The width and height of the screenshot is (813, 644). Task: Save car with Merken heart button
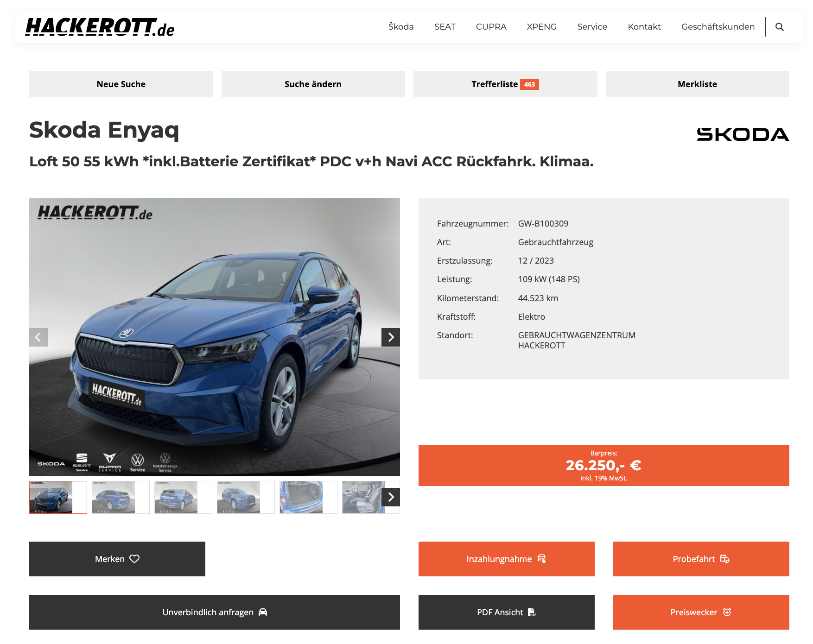pyautogui.click(x=117, y=559)
